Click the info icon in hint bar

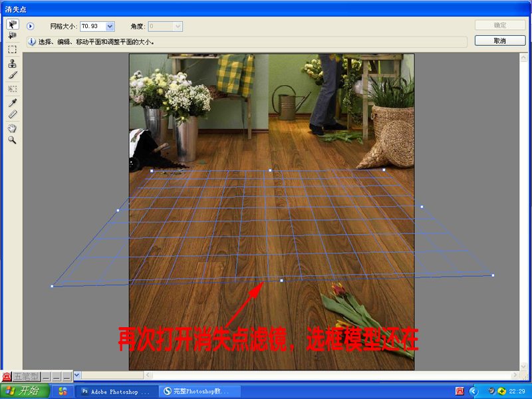point(32,42)
